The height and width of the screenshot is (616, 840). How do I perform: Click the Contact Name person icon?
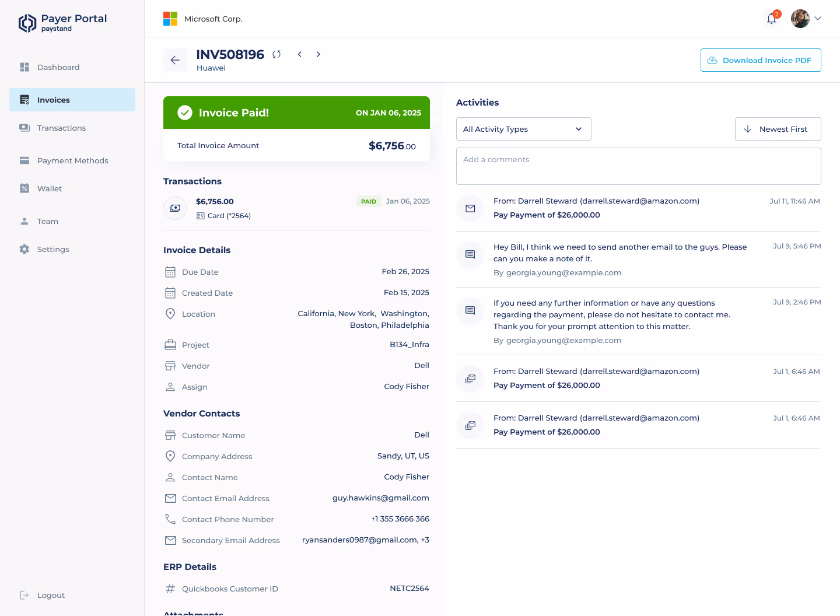pyautogui.click(x=170, y=477)
